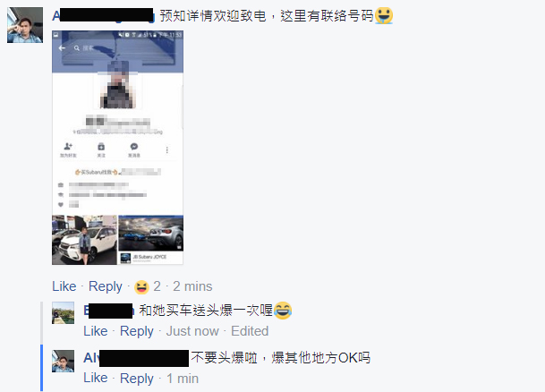Click the 1 min timestamp
The height and width of the screenshot is (392, 545).
pos(183,378)
